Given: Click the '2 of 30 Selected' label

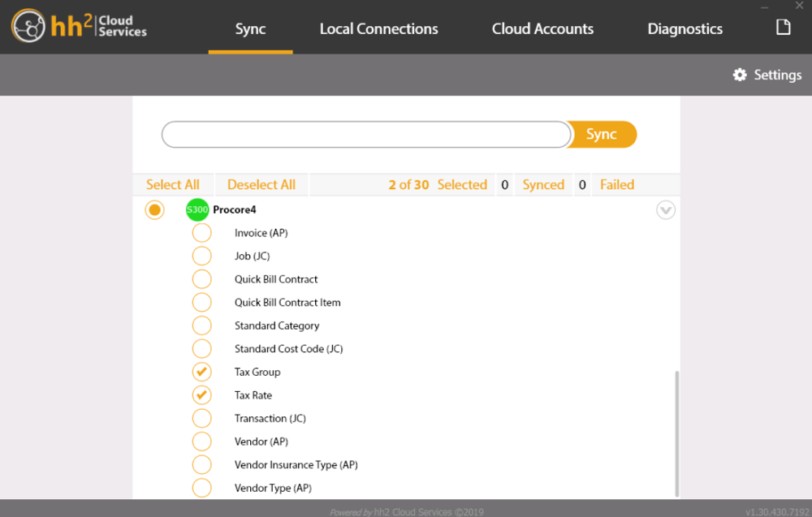Looking at the screenshot, I should (x=438, y=185).
